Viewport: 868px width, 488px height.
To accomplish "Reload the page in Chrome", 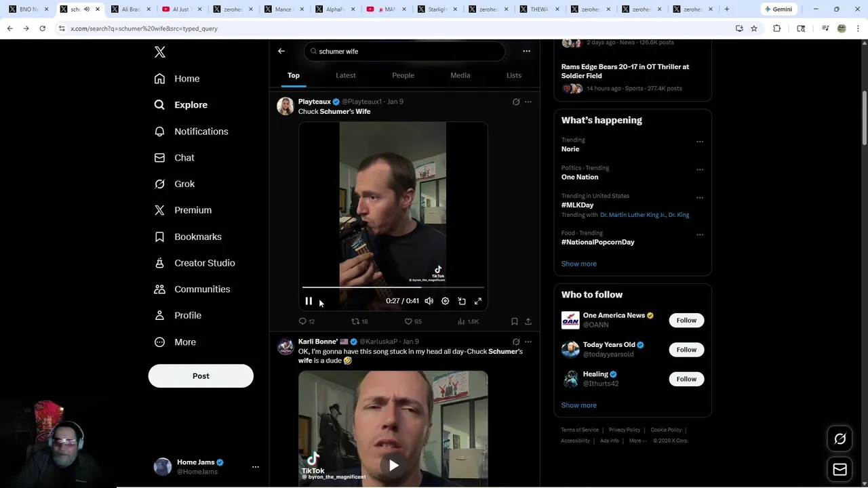I will click(x=42, y=28).
